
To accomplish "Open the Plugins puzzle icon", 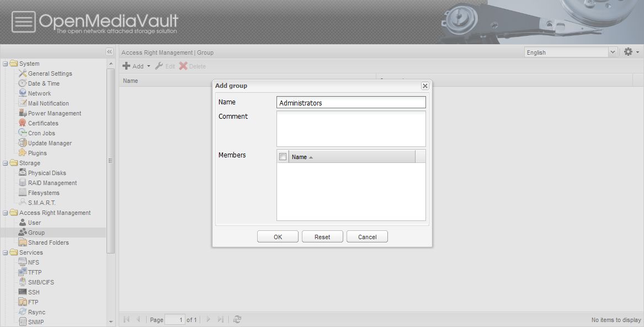I will point(23,152).
